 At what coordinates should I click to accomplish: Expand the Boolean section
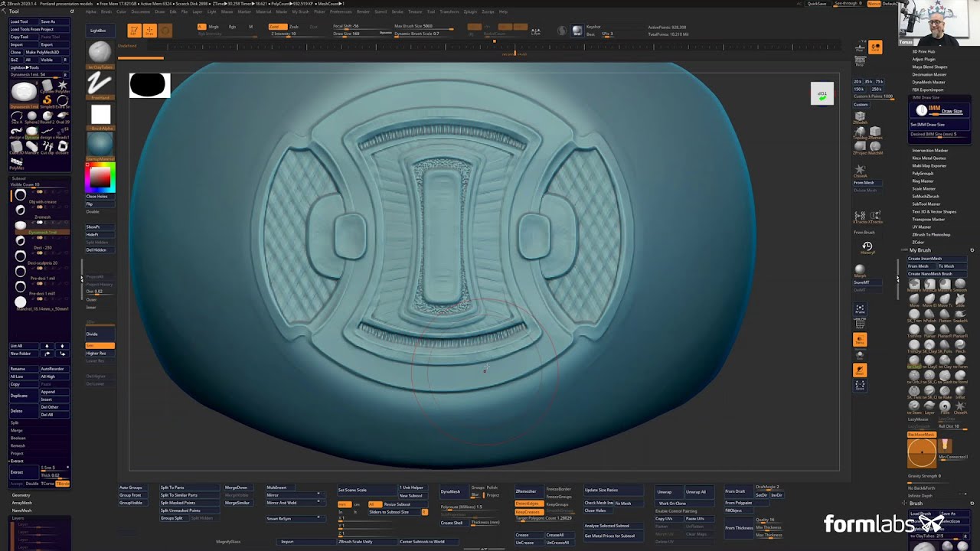click(x=18, y=438)
